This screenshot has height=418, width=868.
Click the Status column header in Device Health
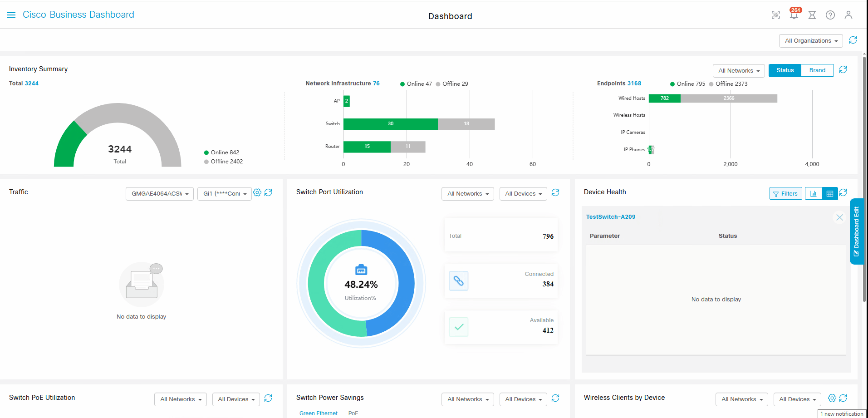pyautogui.click(x=728, y=236)
